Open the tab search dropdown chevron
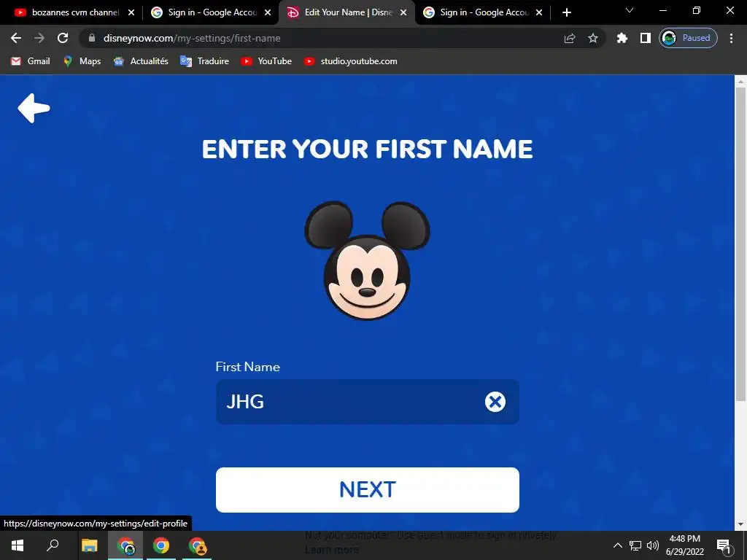747x560 pixels. click(630, 10)
